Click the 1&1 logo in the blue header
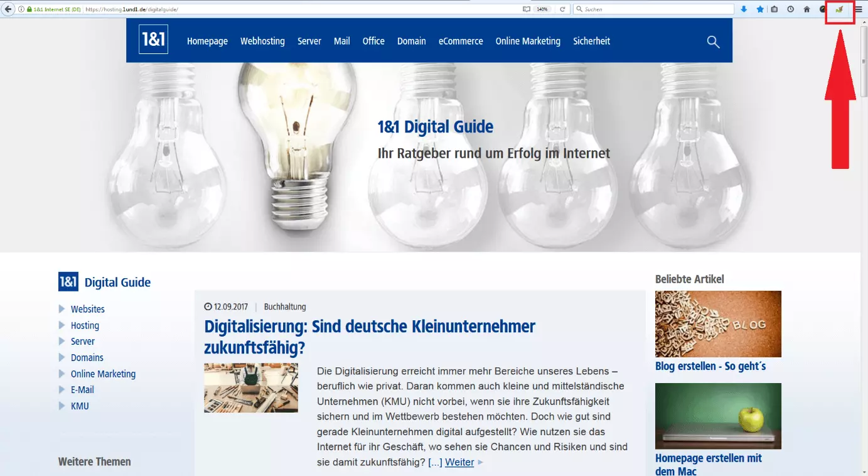The image size is (868, 476). 154,40
